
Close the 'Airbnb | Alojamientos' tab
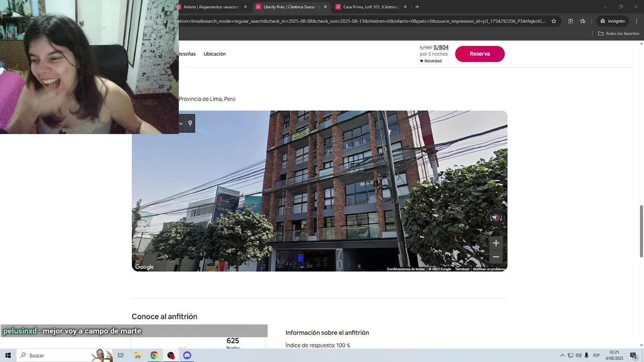[246, 7]
